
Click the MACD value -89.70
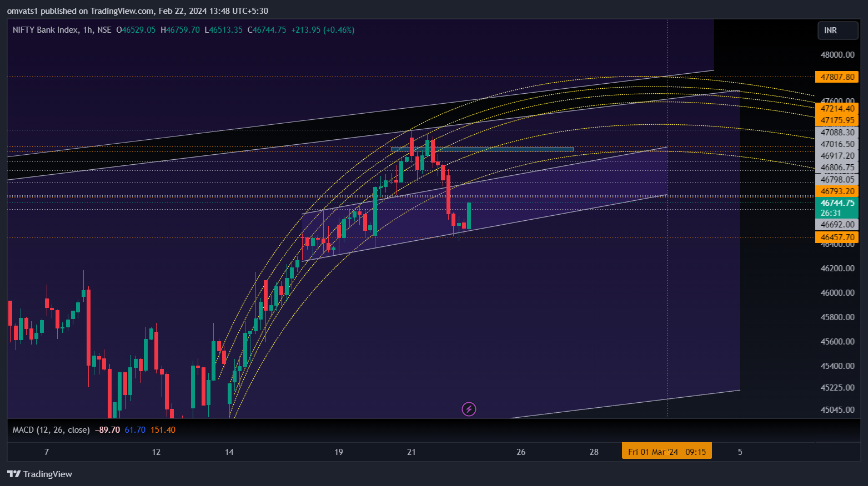[x=107, y=430]
